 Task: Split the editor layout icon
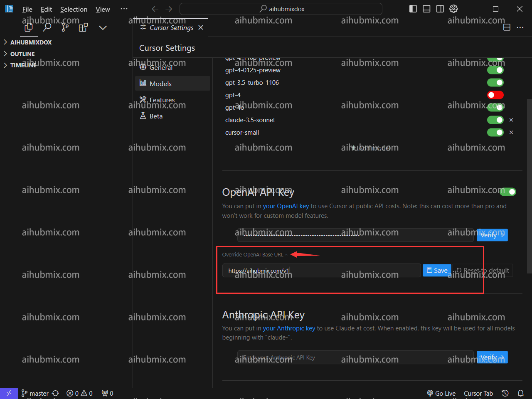(x=507, y=27)
